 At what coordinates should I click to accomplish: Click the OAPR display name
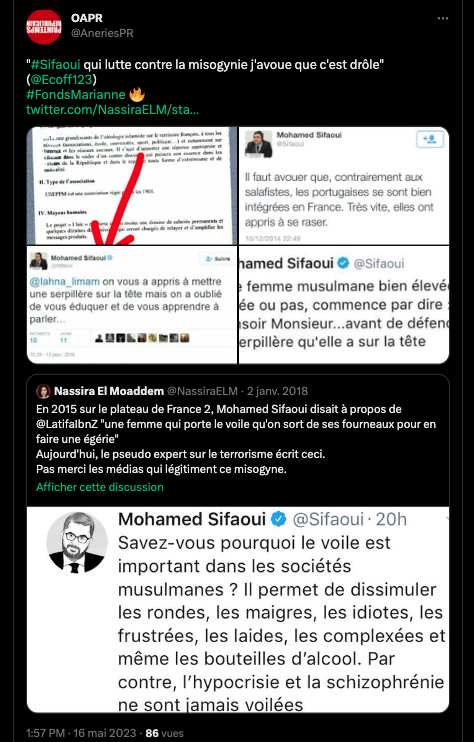point(87,18)
